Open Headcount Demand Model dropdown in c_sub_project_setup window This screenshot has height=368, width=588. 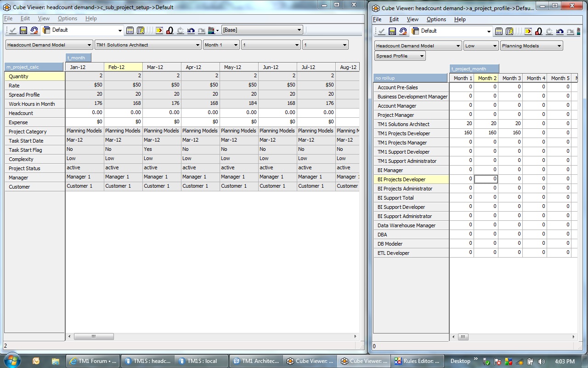49,45
